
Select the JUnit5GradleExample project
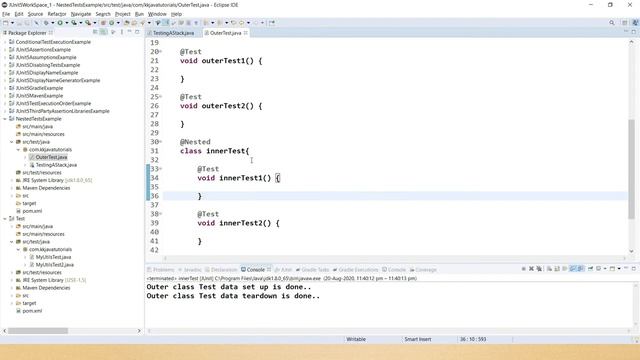click(39, 88)
